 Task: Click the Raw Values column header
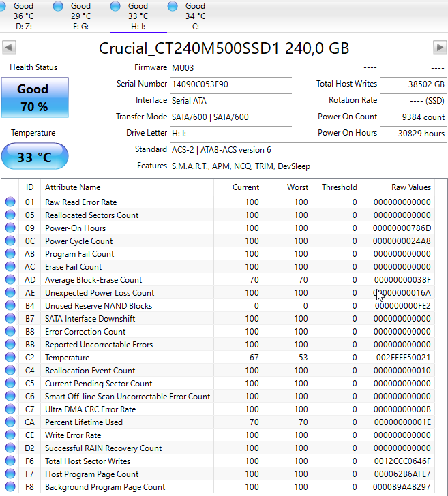pyautogui.click(x=398, y=187)
